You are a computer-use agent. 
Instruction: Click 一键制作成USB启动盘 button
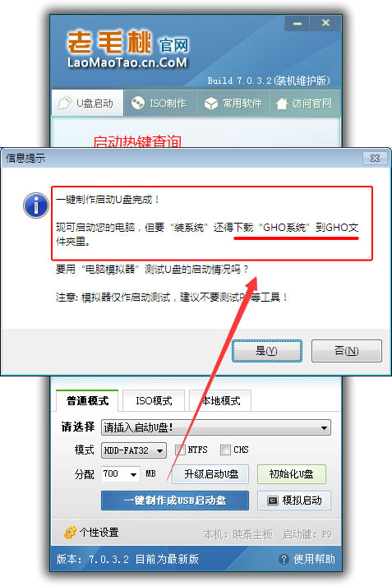(x=174, y=500)
